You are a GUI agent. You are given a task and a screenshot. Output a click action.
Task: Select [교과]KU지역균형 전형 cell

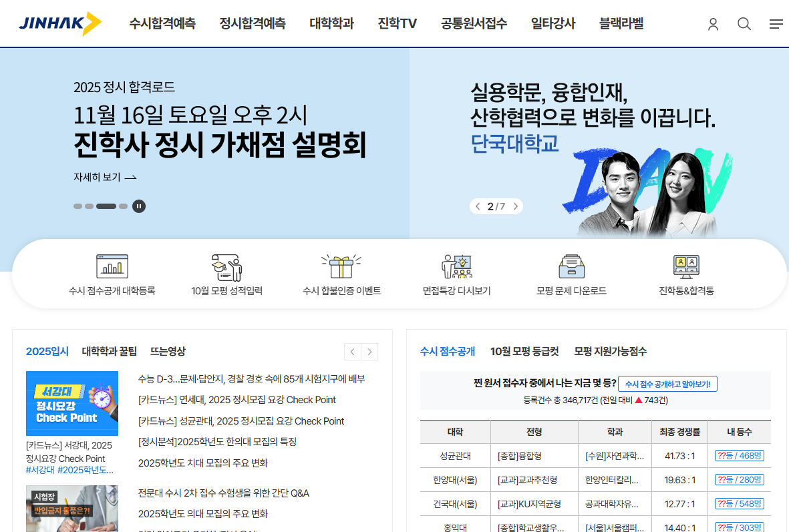(534, 504)
